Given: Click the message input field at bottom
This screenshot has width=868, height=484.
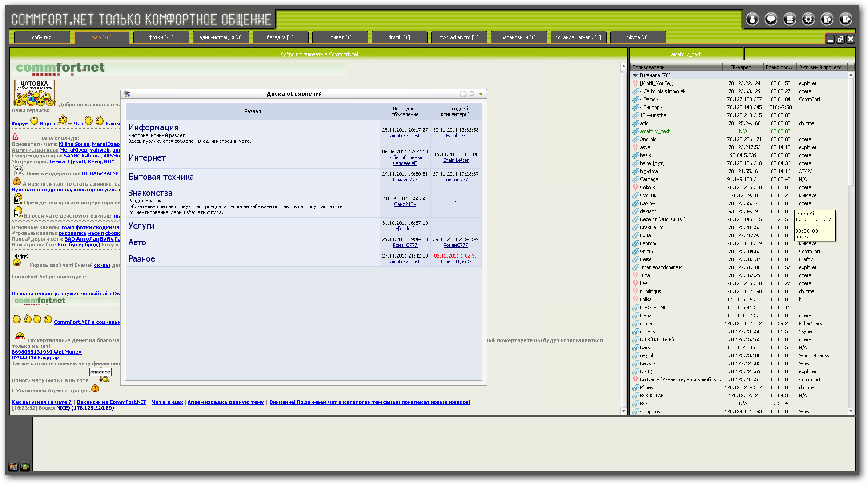Looking at the screenshot, I should (x=443, y=444).
